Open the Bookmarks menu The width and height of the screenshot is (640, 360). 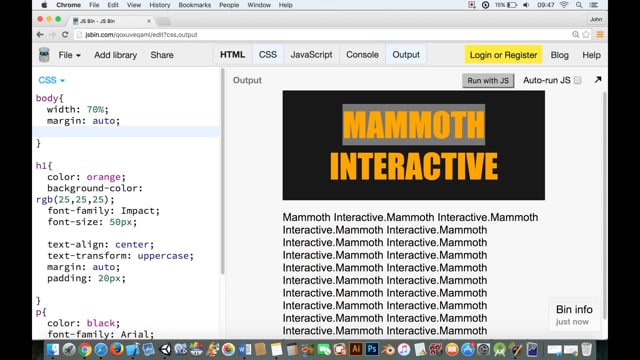coord(195,5)
